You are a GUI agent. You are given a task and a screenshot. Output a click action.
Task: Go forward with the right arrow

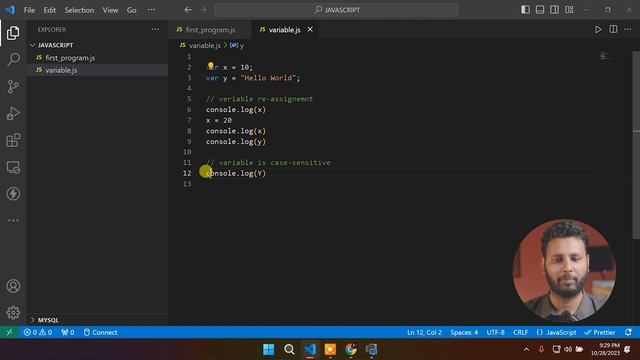coord(203,10)
